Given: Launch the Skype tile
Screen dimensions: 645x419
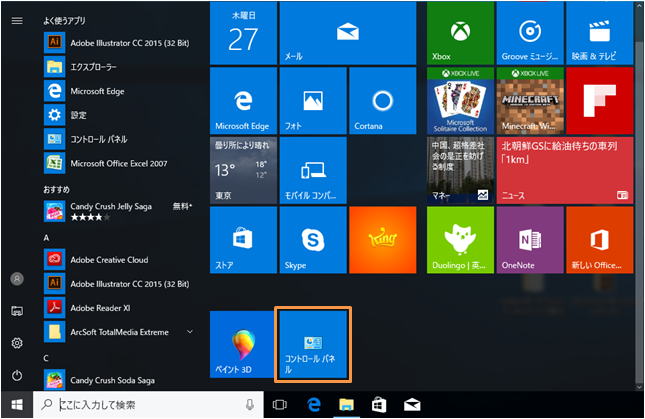Looking at the screenshot, I should coord(313,240).
